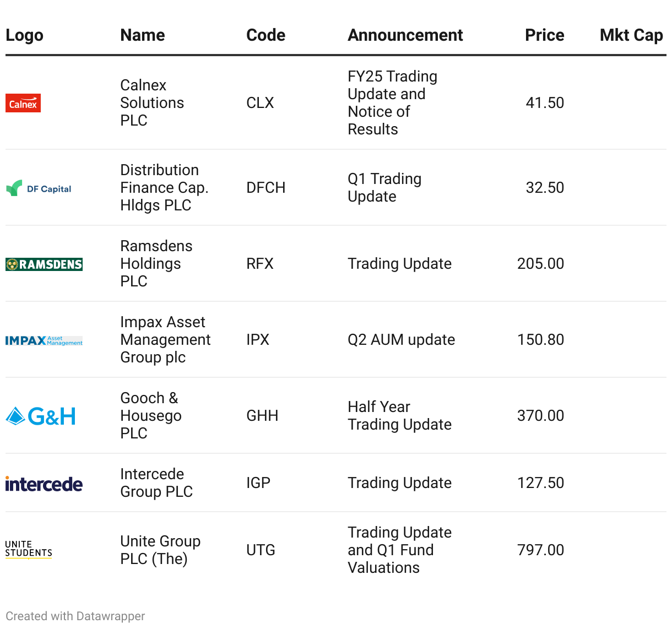Image resolution: width=672 pixels, height=629 pixels.
Task: Click the intercede logo
Action: point(44,484)
